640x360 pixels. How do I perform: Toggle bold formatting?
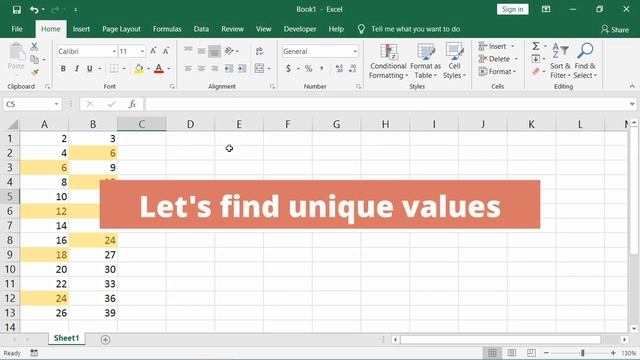[63, 69]
